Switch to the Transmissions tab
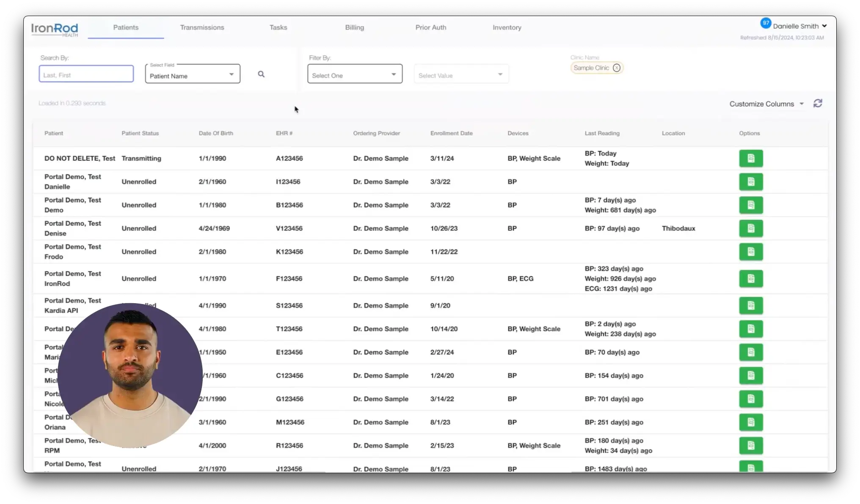Viewport: 860px width, 504px height. (202, 27)
